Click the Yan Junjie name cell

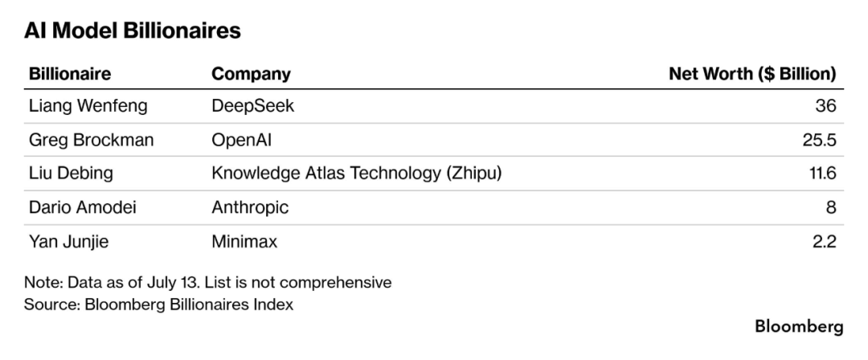click(x=68, y=242)
